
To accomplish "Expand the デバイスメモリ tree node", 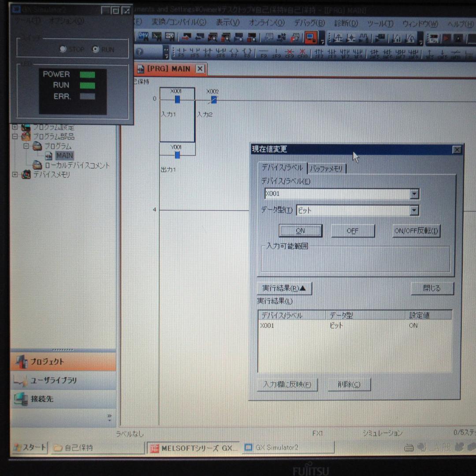I will [15, 175].
